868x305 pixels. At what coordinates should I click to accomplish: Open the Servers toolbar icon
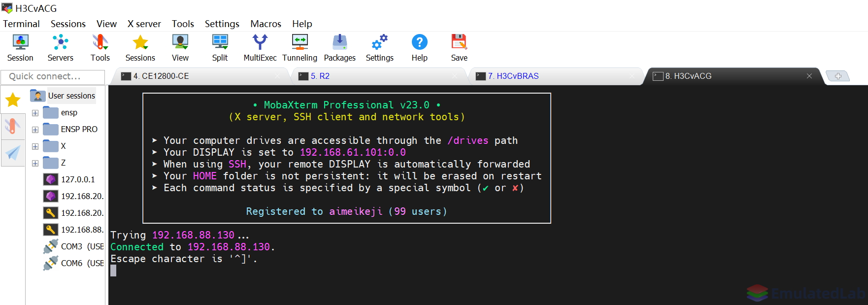click(60, 48)
